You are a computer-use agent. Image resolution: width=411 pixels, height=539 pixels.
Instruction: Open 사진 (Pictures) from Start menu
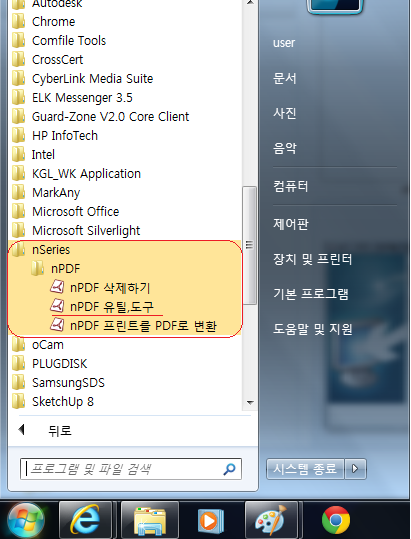click(285, 113)
